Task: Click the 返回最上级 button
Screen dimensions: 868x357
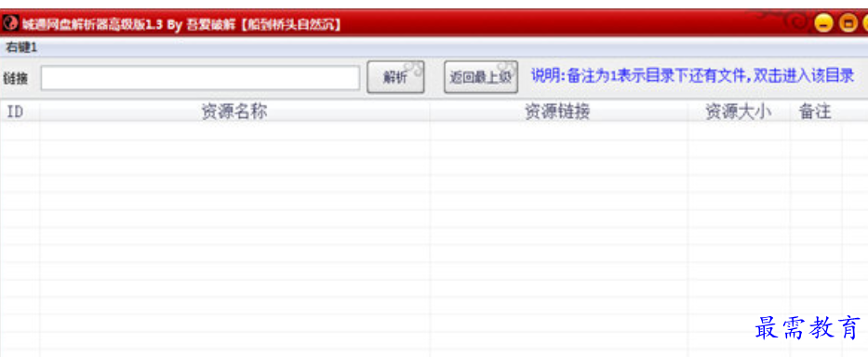Action: pos(480,77)
